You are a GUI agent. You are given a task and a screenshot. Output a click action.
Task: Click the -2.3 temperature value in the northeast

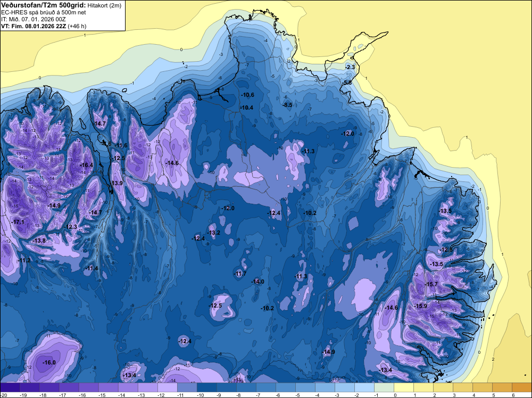(x=350, y=67)
